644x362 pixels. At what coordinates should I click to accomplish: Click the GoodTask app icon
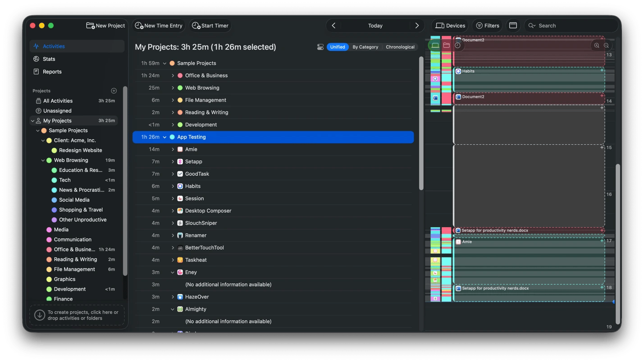click(x=180, y=174)
